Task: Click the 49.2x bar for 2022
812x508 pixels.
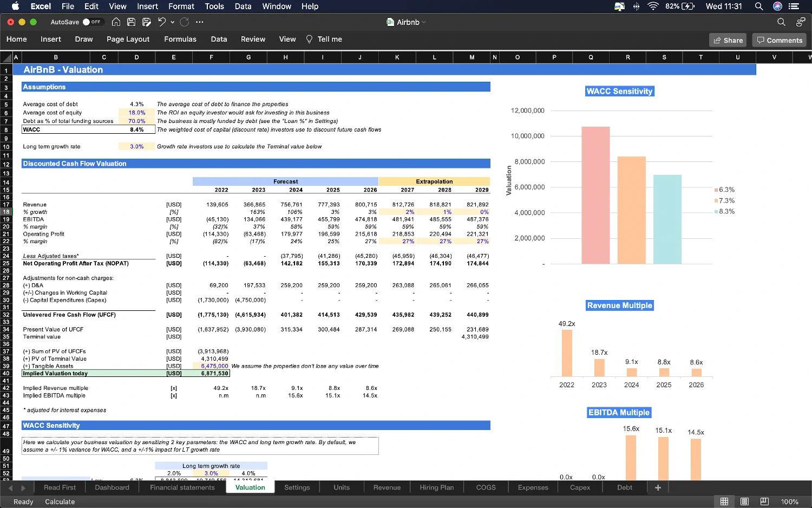Action: (x=567, y=353)
